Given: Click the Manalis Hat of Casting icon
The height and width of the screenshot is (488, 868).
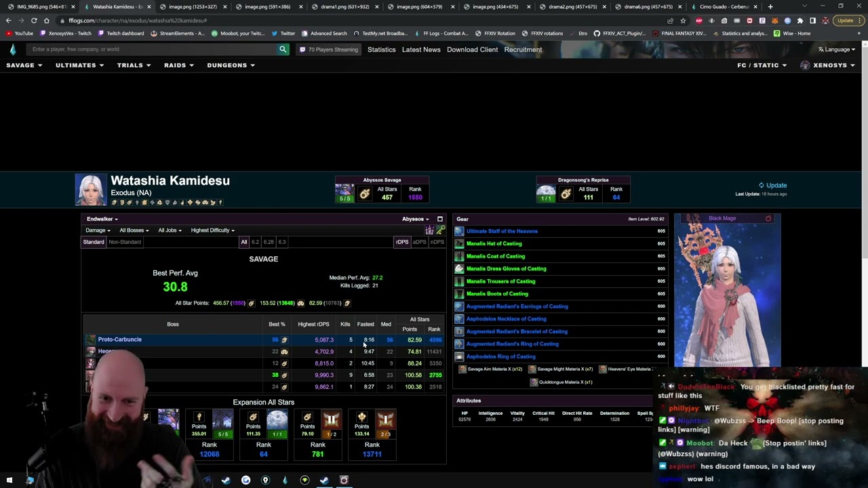Looking at the screenshot, I should click(459, 243).
